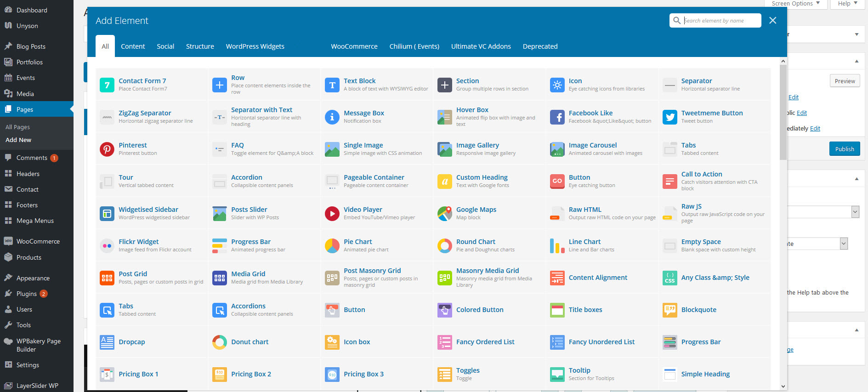Click the Publish button
This screenshot has height=392, width=868.
pos(845,149)
